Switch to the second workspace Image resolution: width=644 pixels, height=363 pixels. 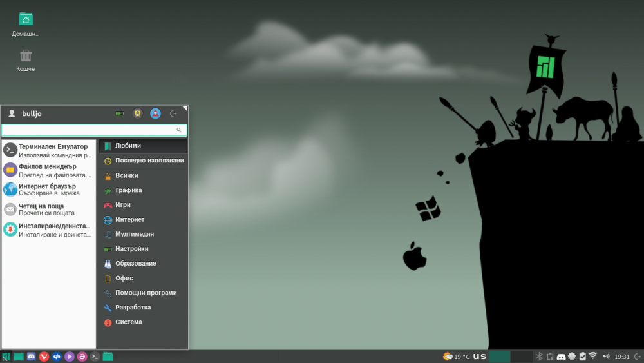pyautogui.click(x=521, y=357)
